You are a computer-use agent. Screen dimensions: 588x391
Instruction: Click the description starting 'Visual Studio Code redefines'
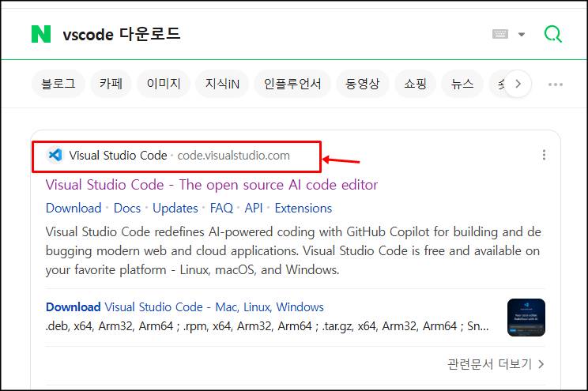pyautogui.click(x=293, y=250)
